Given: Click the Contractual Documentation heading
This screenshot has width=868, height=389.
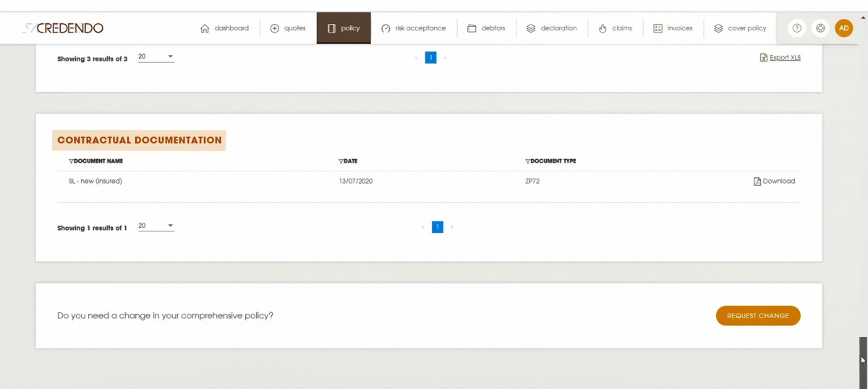Looking at the screenshot, I should click(x=140, y=140).
